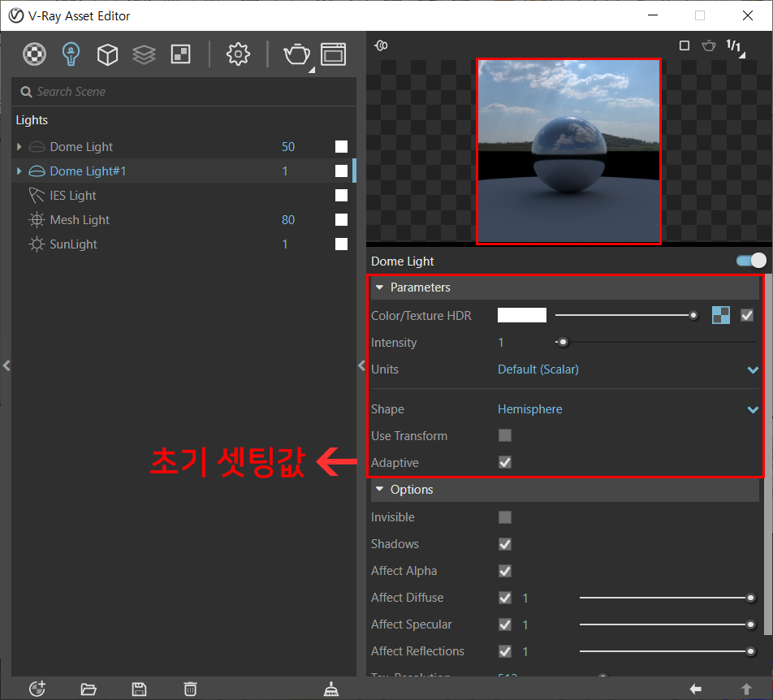Toggle the SunLight enable box in list
Screen dimensions: 773x700
[x=341, y=244]
